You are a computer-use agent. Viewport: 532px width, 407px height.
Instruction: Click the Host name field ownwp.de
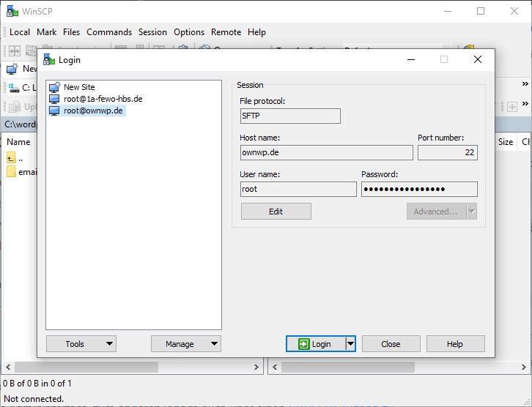[326, 152]
